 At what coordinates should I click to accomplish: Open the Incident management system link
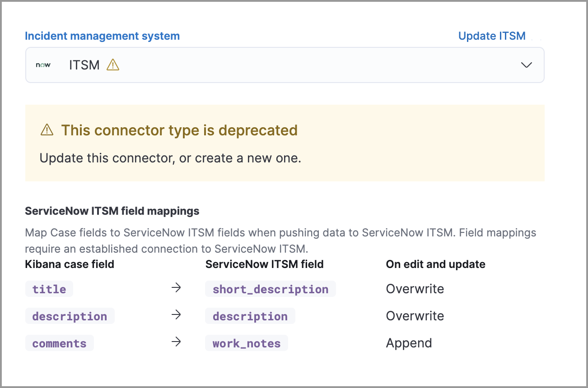click(x=102, y=36)
